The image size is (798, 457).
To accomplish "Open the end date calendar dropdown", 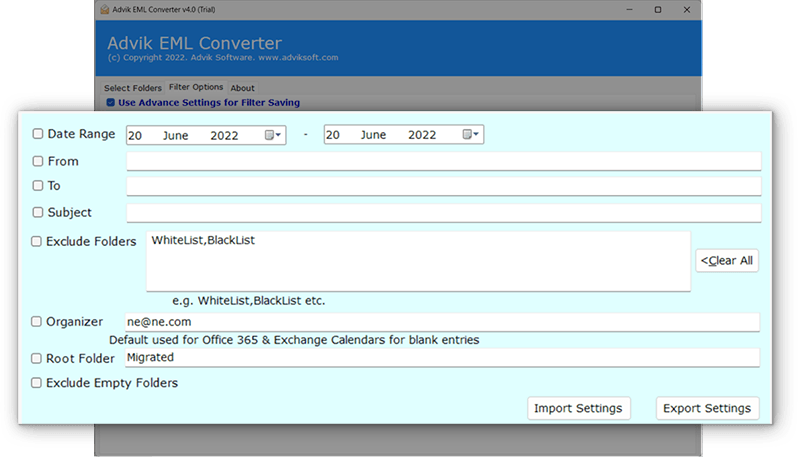I will click(471, 134).
